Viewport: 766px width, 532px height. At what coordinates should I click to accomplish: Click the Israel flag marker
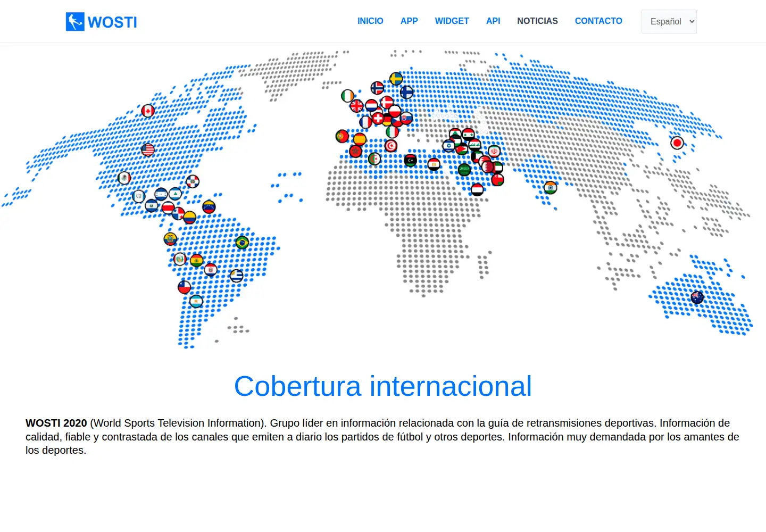point(448,146)
